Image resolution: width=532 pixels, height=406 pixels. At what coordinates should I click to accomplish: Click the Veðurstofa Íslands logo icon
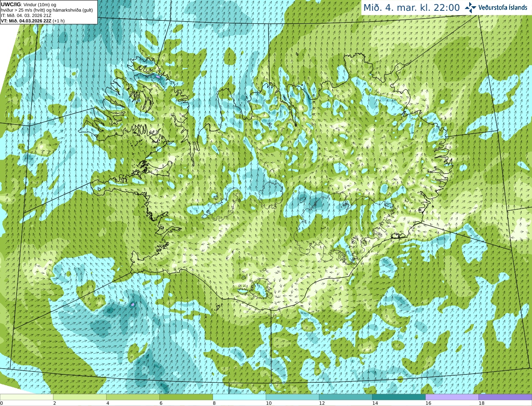(470, 7)
